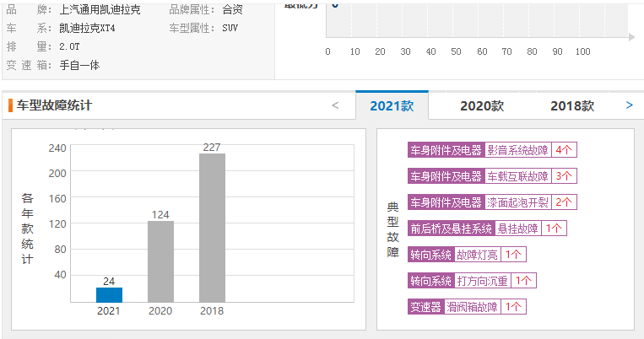The width and height of the screenshot is (644, 339).
Task: Click the SUV vehicle type value
Action: tap(230, 29)
